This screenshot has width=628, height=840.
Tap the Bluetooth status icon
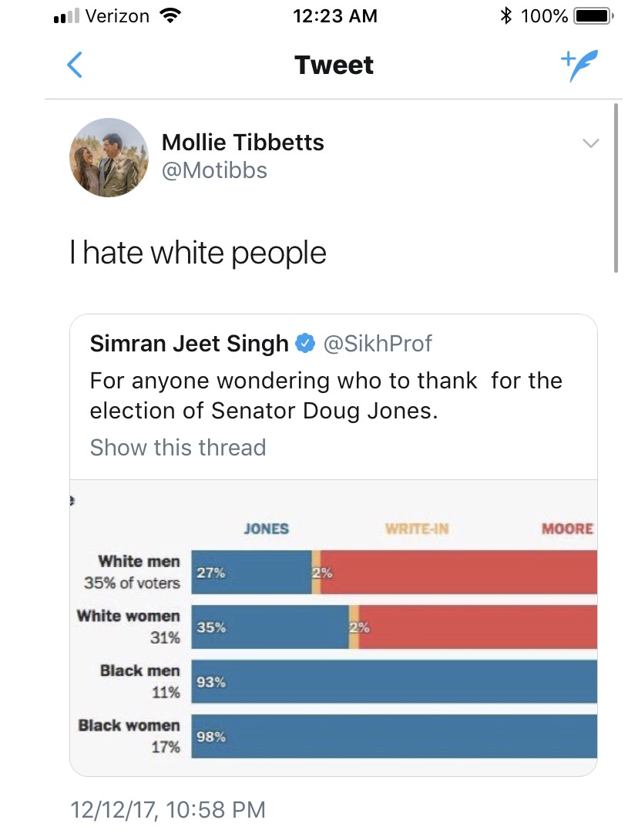(506, 16)
